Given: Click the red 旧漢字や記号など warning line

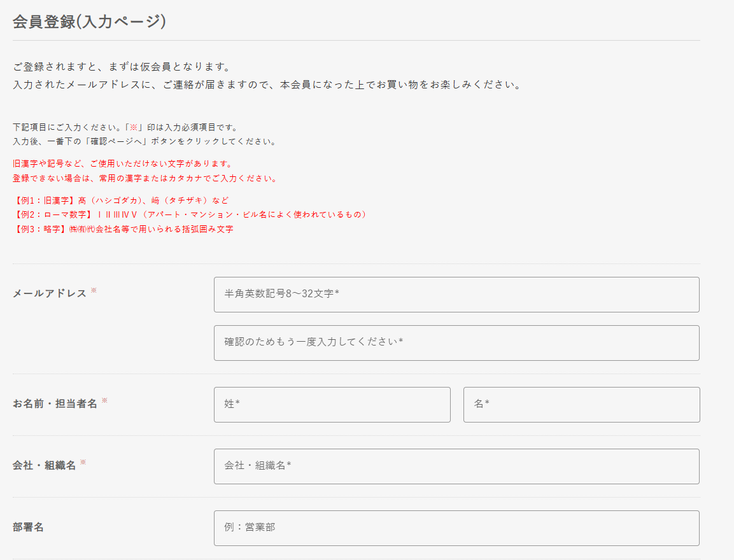Looking at the screenshot, I should [122, 164].
